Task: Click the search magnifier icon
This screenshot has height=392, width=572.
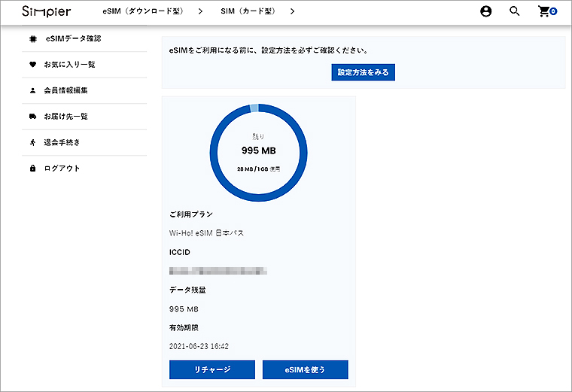Action: pyautogui.click(x=515, y=11)
